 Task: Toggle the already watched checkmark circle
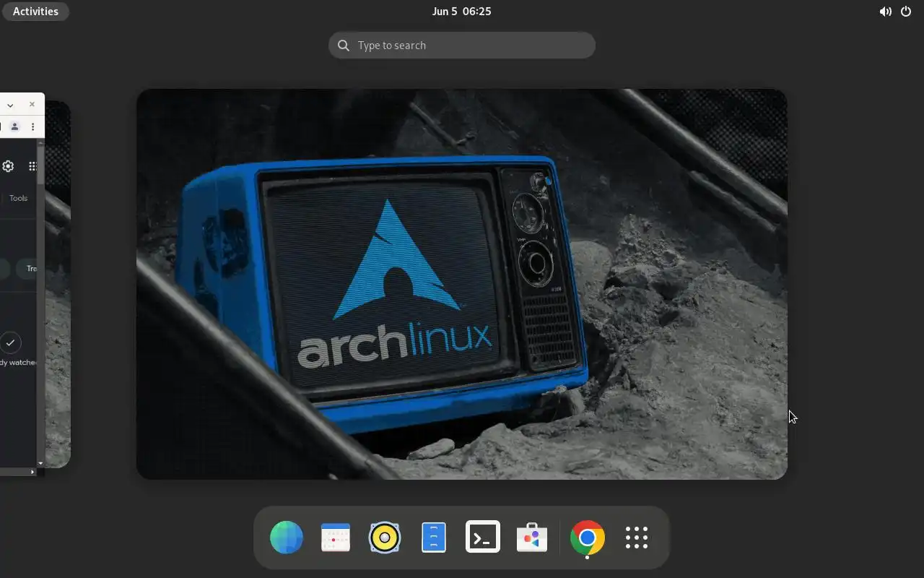click(x=10, y=342)
